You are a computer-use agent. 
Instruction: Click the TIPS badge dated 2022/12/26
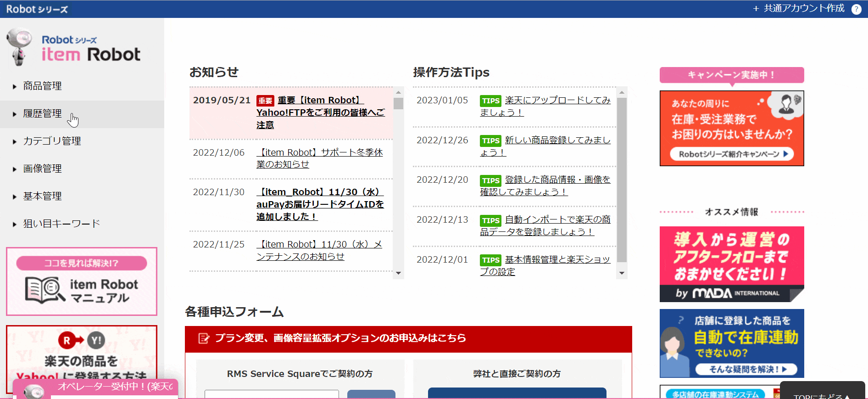coord(490,141)
